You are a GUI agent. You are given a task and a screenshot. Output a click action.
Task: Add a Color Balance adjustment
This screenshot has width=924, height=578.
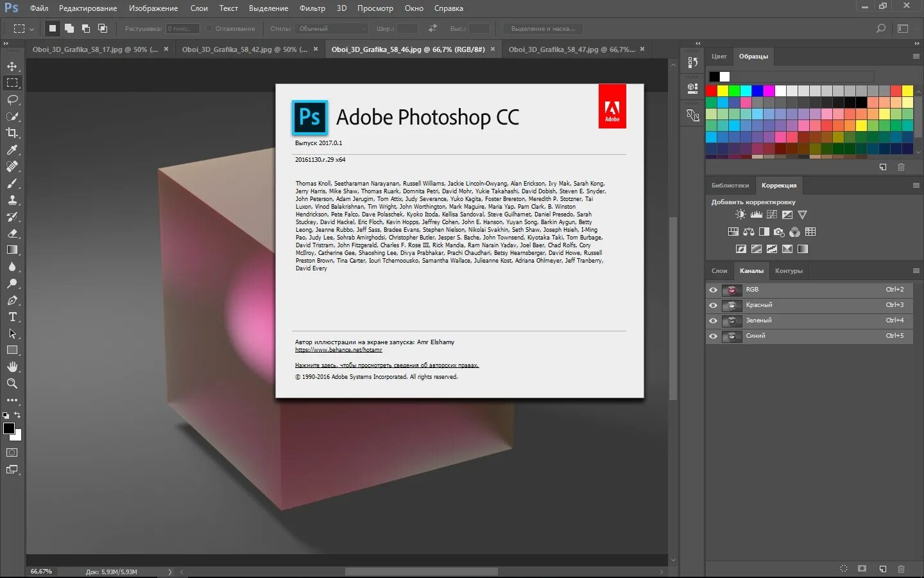748,232
